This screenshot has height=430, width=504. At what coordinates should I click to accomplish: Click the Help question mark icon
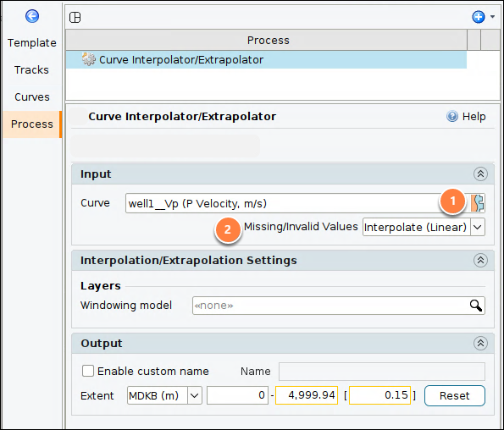pyautogui.click(x=452, y=116)
